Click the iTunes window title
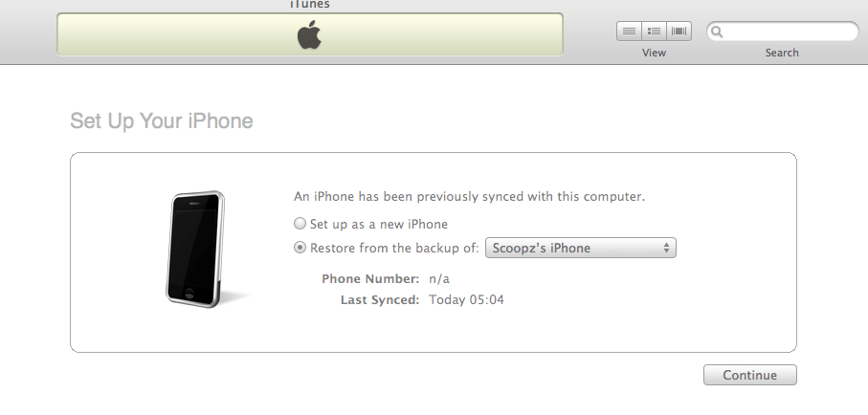Screen dimensions: 868x415 pos(309,5)
